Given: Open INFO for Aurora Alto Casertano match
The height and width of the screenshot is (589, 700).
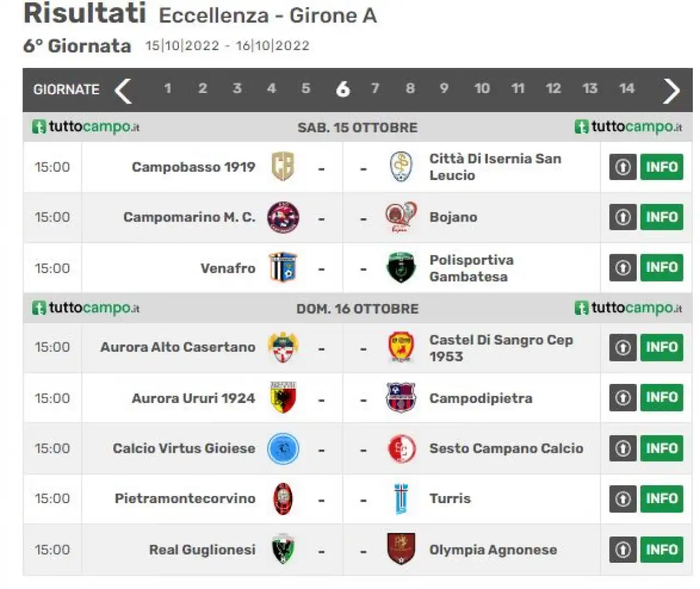Looking at the screenshot, I should (662, 347).
